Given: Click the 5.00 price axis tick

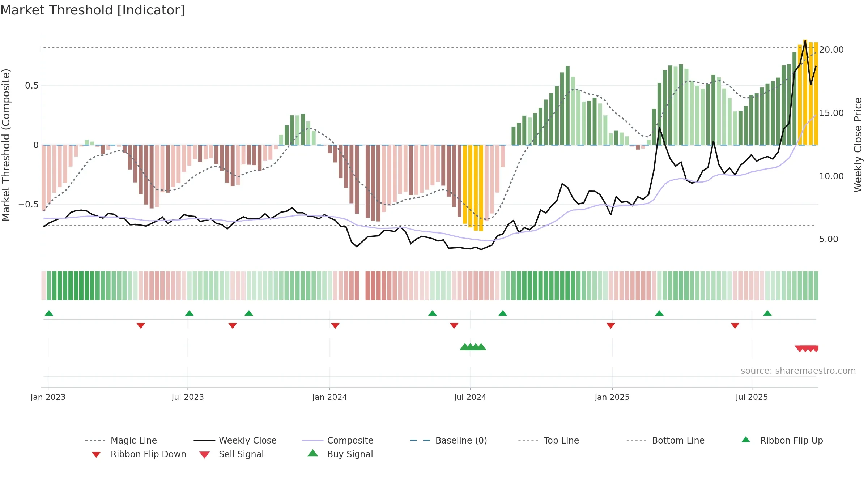Looking at the screenshot, I should pyautogui.click(x=829, y=239).
